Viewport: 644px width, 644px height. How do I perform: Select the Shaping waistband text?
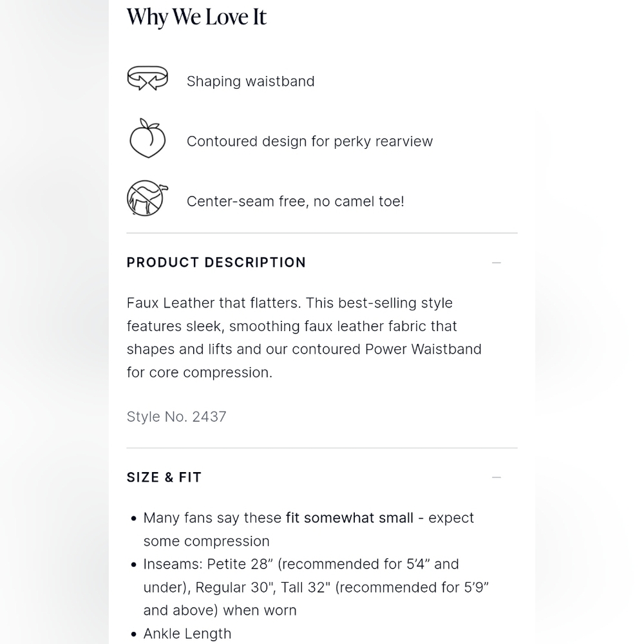pyautogui.click(x=251, y=81)
